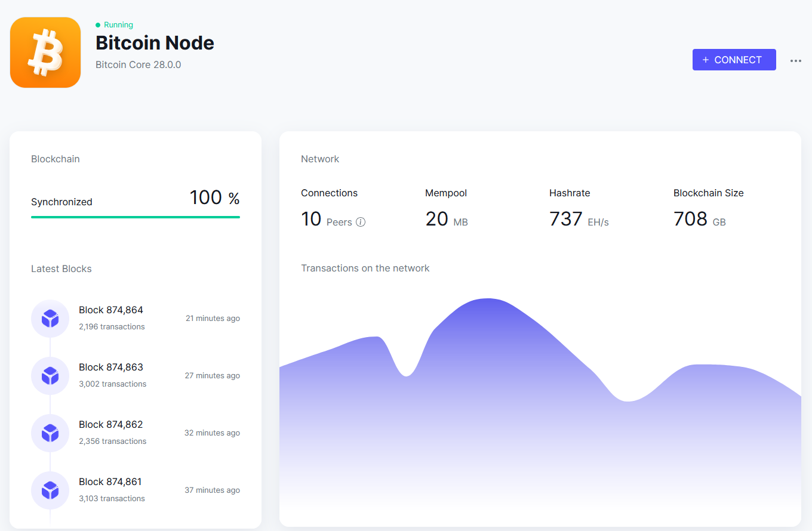Click the Mempool label
Image resolution: width=812 pixels, height=531 pixels.
446,193
